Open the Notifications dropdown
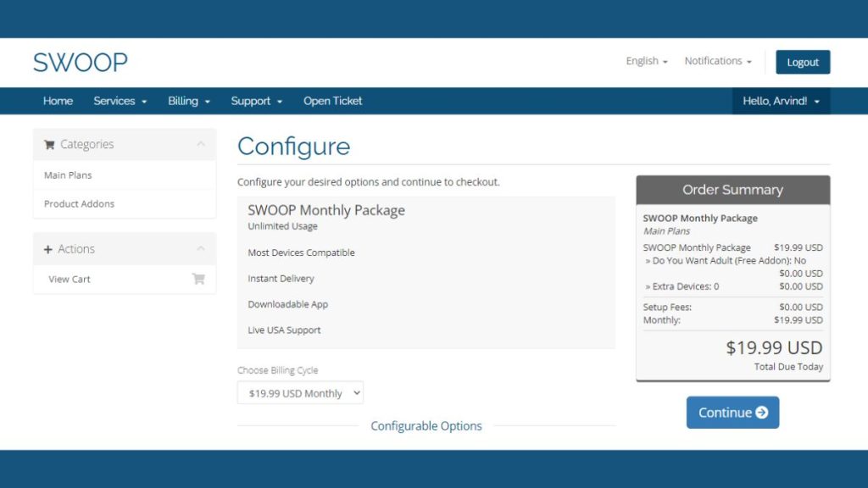 coord(718,61)
